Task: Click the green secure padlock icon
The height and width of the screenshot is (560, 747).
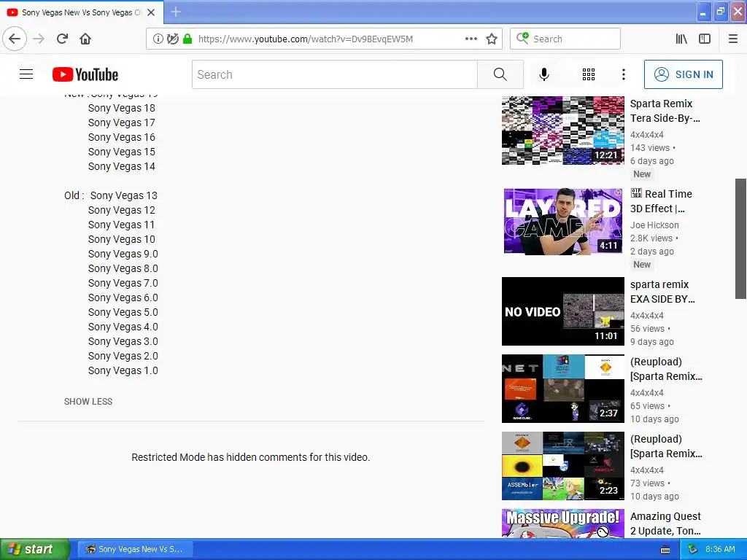Action: pos(187,39)
